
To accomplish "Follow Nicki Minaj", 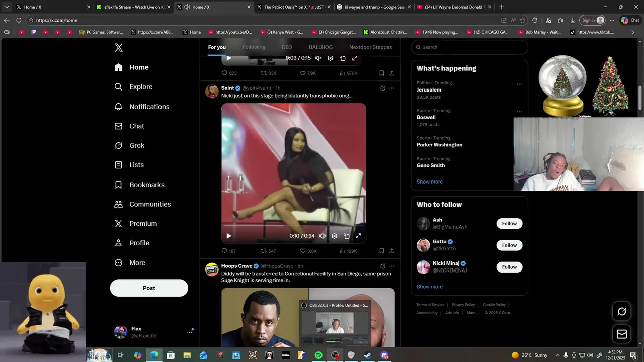I will click(509, 267).
